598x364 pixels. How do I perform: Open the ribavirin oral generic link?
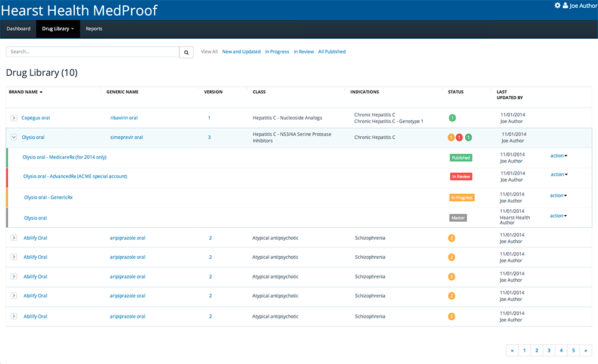pos(124,118)
